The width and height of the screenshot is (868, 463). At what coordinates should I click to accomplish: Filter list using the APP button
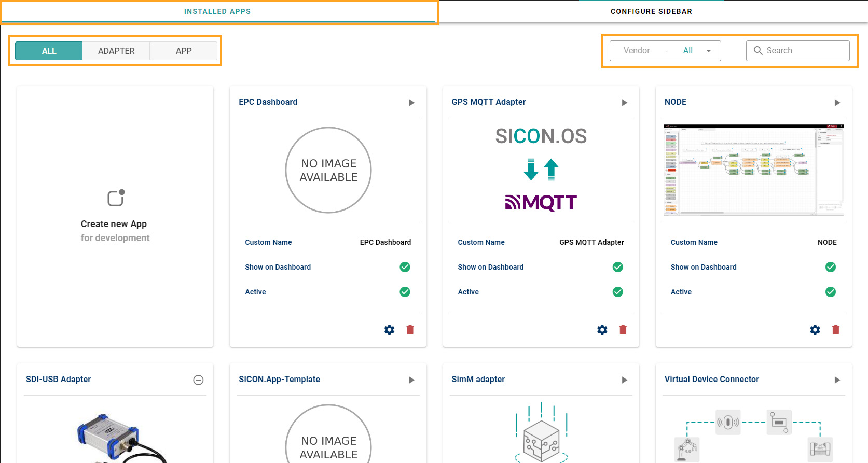coord(184,51)
